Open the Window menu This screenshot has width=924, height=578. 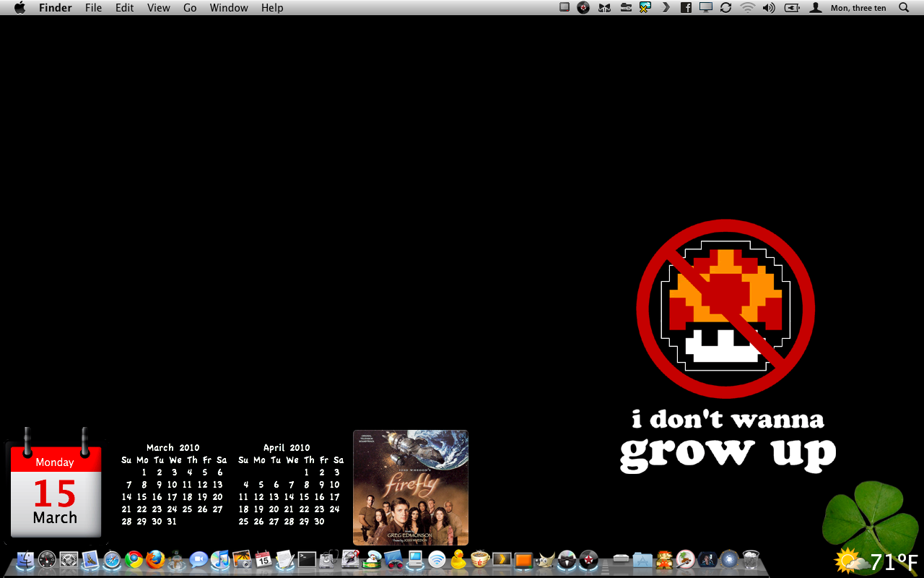pyautogui.click(x=229, y=8)
